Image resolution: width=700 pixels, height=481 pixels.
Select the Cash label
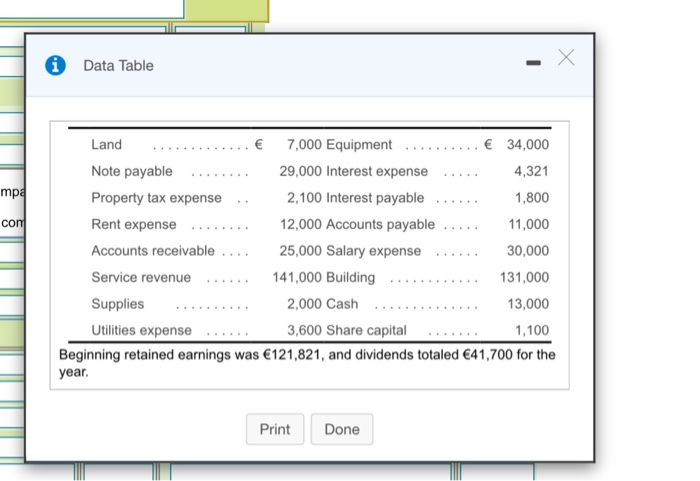342,304
